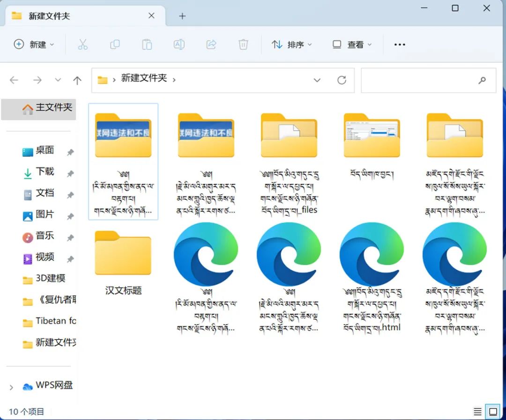Select the 汉文标题 folder
The width and height of the screenshot is (506, 420).
123,262
